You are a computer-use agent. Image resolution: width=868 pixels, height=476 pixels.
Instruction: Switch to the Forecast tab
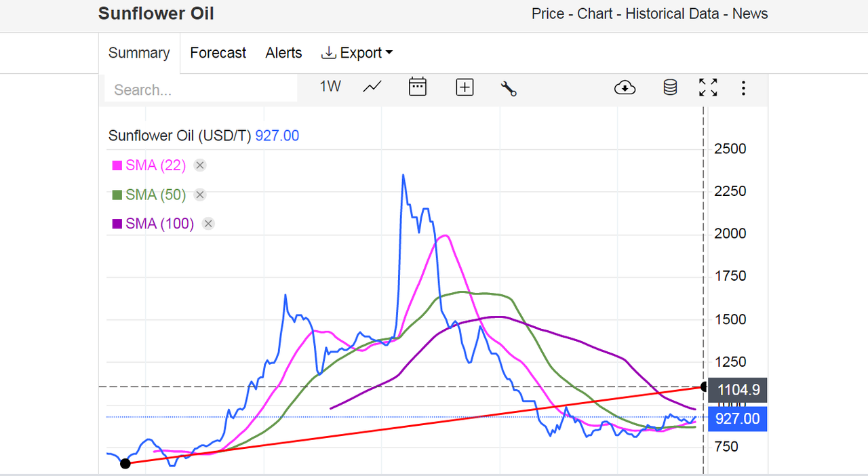pyautogui.click(x=218, y=53)
